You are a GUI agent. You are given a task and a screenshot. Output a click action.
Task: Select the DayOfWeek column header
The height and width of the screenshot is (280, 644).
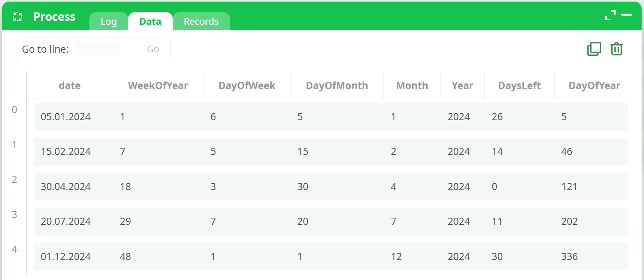247,85
